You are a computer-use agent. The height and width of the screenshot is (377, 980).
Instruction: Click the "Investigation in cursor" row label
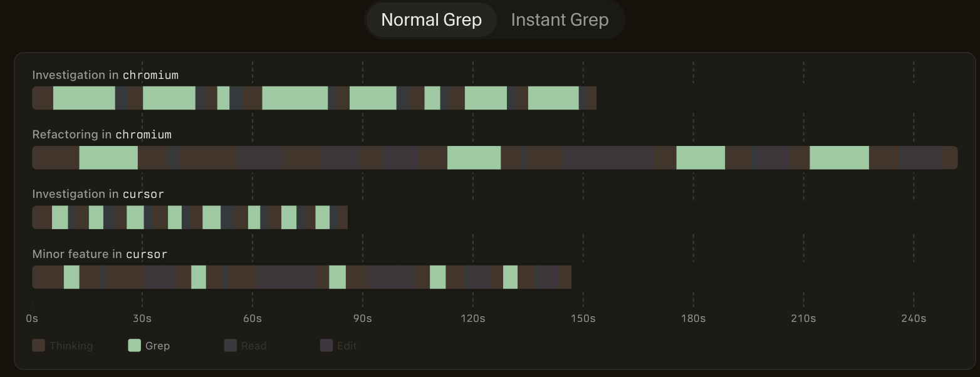[98, 194]
